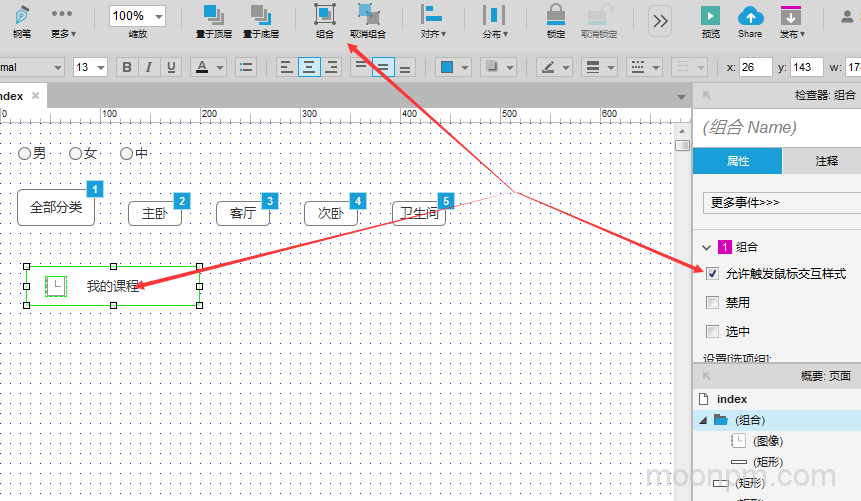Click the x position field
This screenshot has width=861, height=501.
pyautogui.click(x=756, y=67)
